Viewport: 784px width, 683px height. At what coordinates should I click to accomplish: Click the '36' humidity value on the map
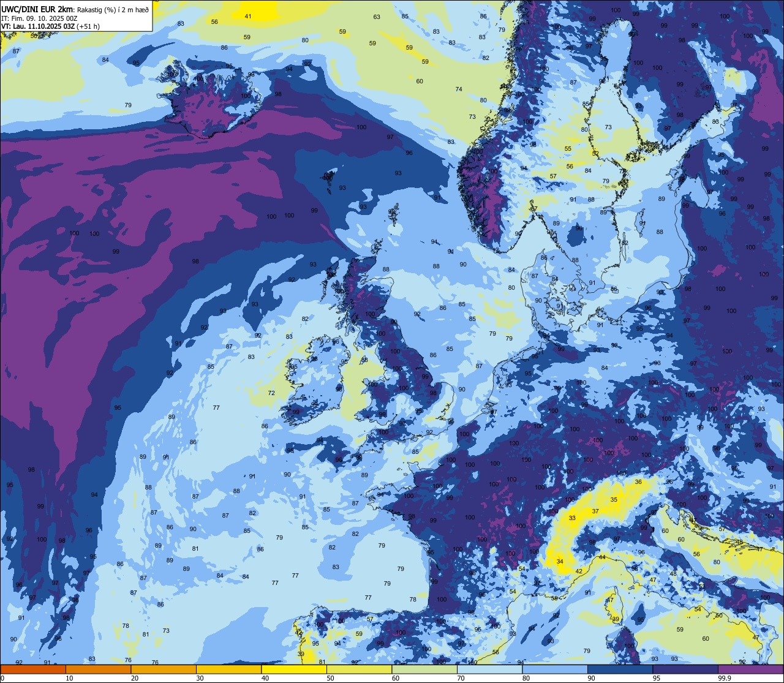click(638, 482)
